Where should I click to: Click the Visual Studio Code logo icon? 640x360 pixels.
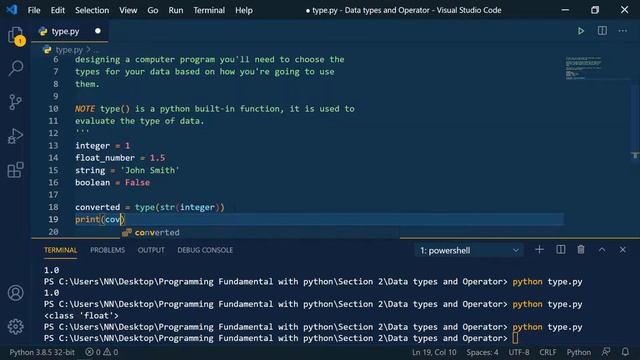click(11, 9)
